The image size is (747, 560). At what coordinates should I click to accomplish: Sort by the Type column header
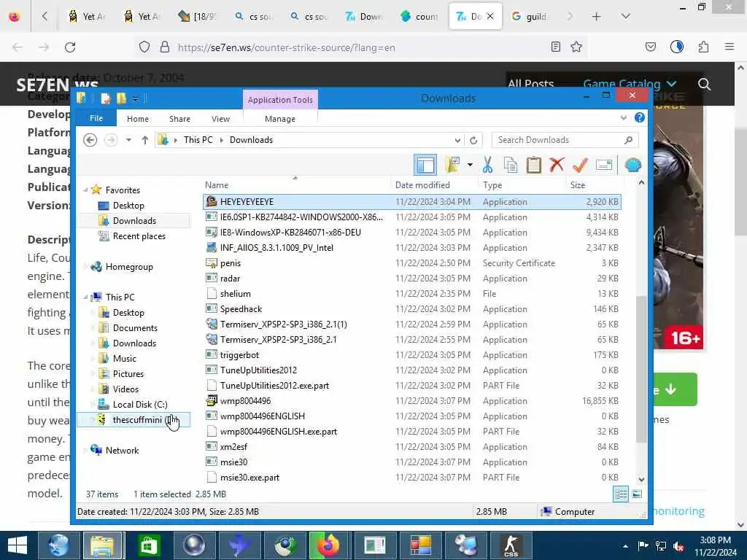(x=522, y=184)
